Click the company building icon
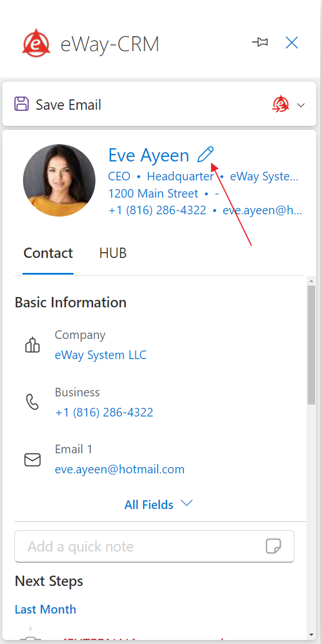 coord(33,345)
